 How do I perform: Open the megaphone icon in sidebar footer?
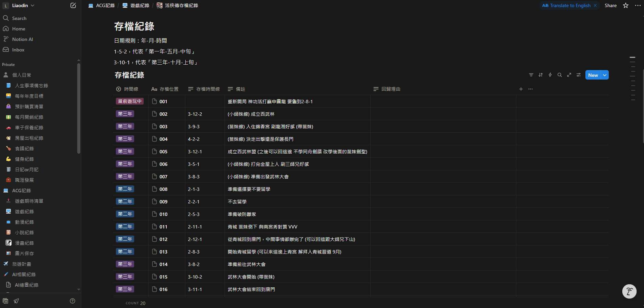click(16, 301)
